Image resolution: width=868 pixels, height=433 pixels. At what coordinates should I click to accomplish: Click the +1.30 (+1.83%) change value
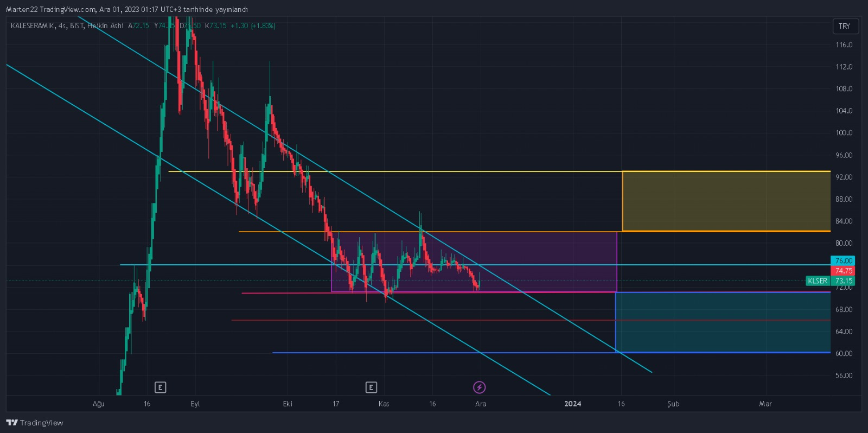click(253, 26)
